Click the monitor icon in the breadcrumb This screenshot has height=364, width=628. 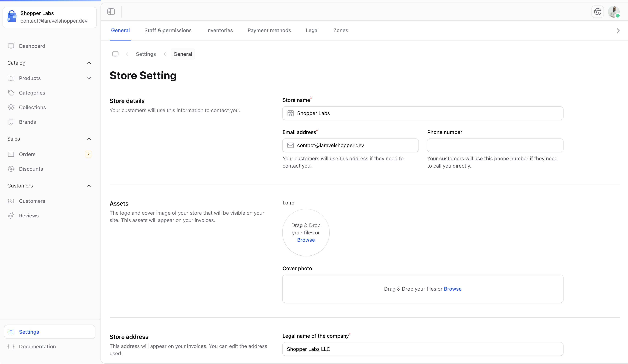click(115, 54)
